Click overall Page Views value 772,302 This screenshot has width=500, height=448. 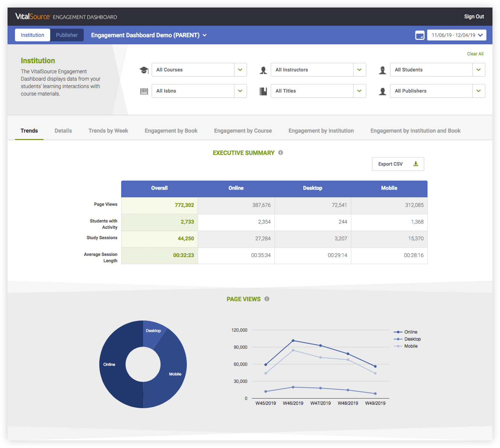click(184, 205)
